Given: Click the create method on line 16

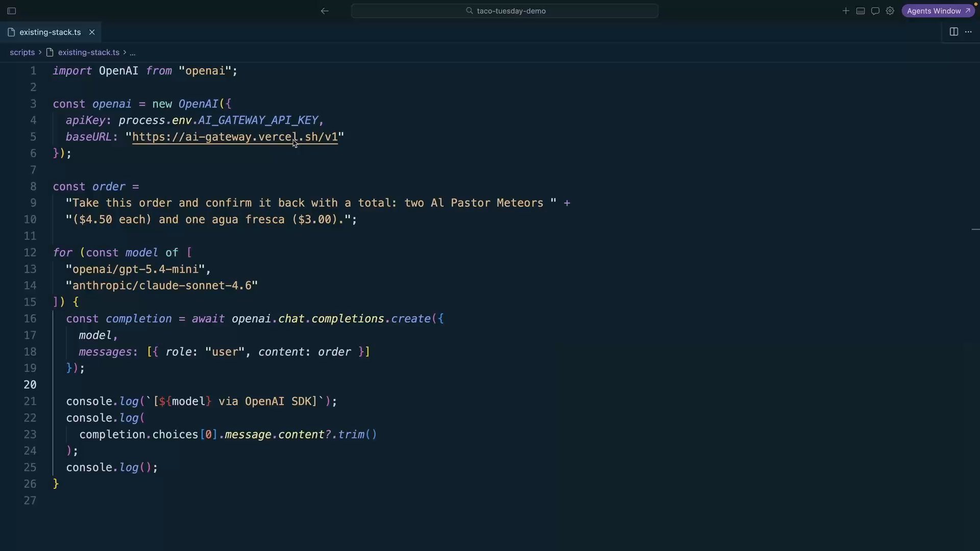Looking at the screenshot, I should point(411,319).
